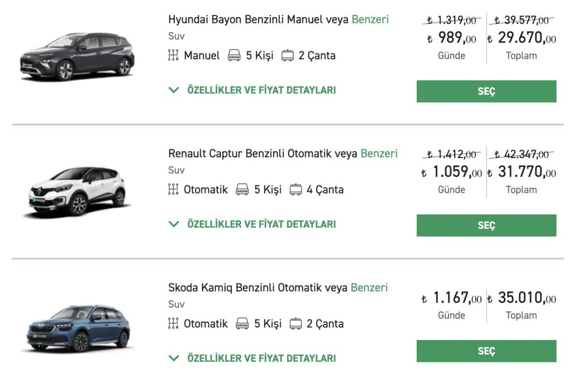Click the passenger seat icon for Renault Captur
Screen dimensions: 572x392
[x=242, y=189]
